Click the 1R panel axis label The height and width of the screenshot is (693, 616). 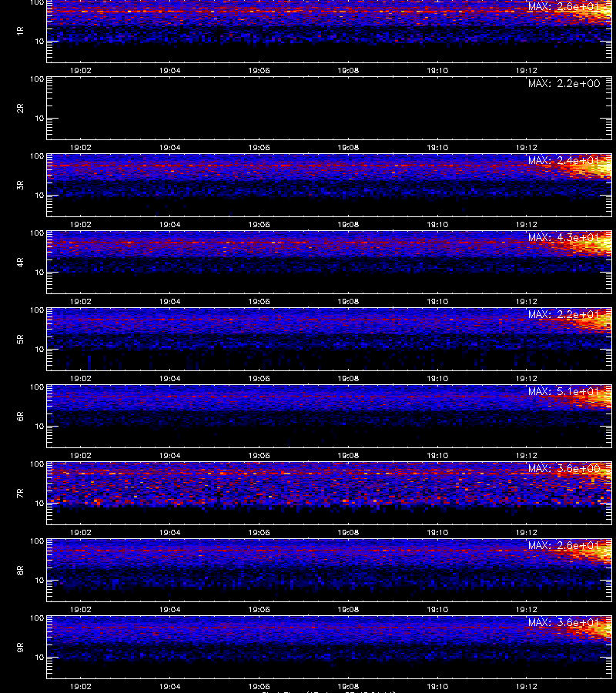click(20, 31)
